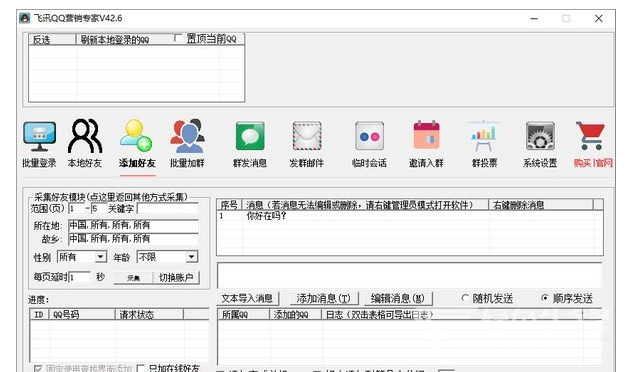Click the small 采集 button
Screen dimensions: 627x372
(x=134, y=278)
